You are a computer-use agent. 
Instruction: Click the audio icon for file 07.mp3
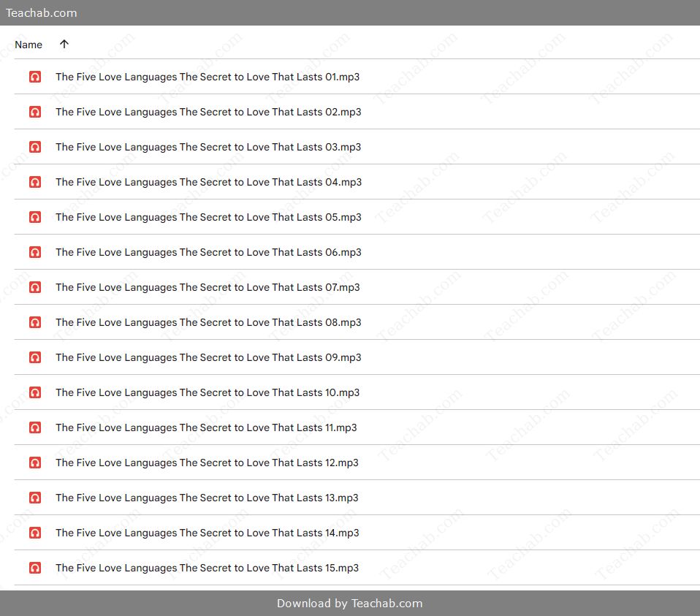pos(35,287)
